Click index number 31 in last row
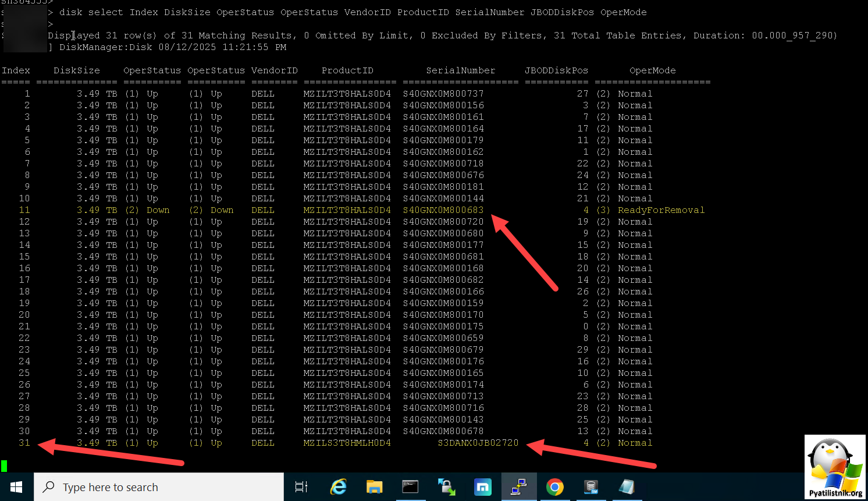Viewport: 868px width, 501px height. click(x=24, y=443)
